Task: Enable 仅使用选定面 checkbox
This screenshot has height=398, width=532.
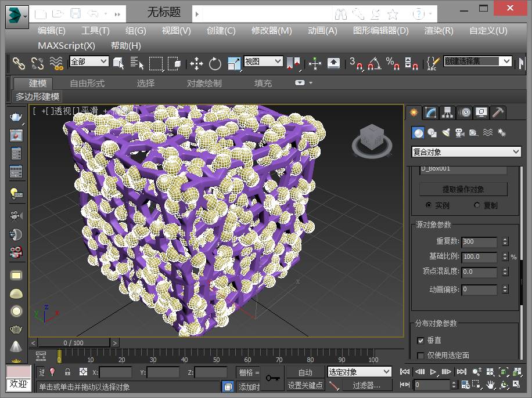Action: (420, 355)
